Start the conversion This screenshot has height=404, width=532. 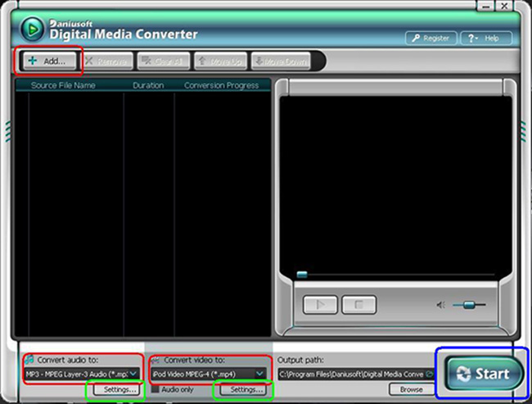coord(484,374)
